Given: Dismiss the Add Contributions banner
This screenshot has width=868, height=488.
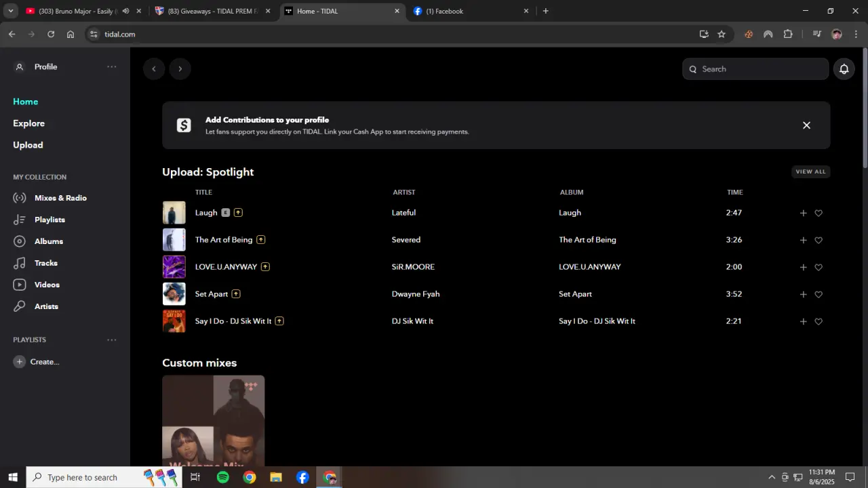Looking at the screenshot, I should (806, 125).
